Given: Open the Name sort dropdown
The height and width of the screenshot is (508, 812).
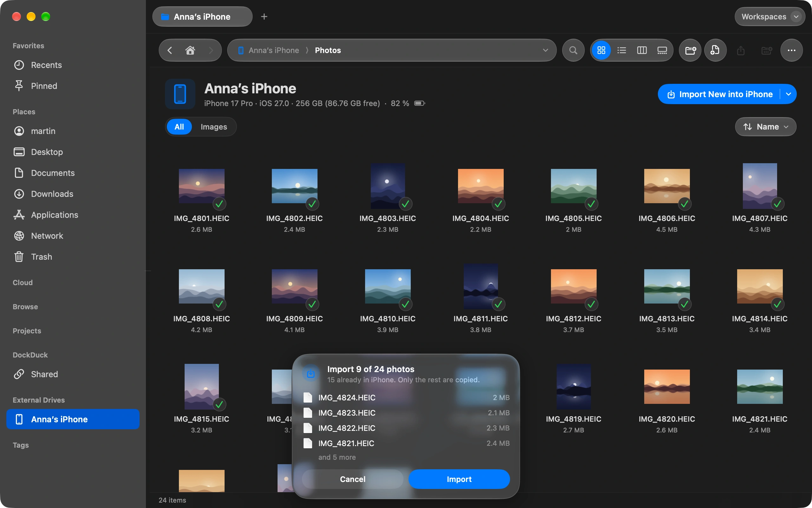Looking at the screenshot, I should [765, 127].
